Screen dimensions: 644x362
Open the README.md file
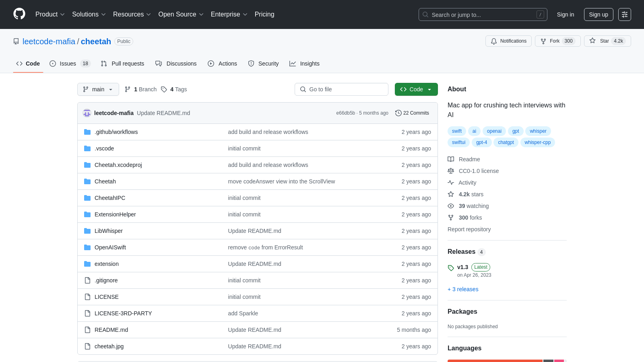point(111,330)
